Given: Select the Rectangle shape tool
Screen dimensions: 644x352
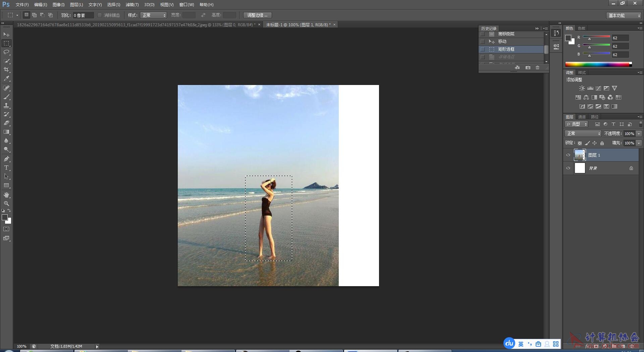Looking at the screenshot, I should (6, 185).
